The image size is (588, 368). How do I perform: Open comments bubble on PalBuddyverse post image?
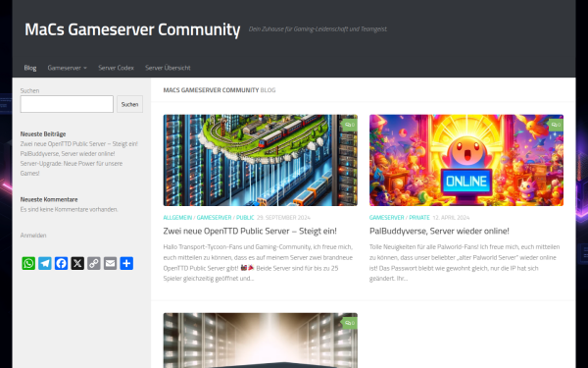[x=556, y=125]
